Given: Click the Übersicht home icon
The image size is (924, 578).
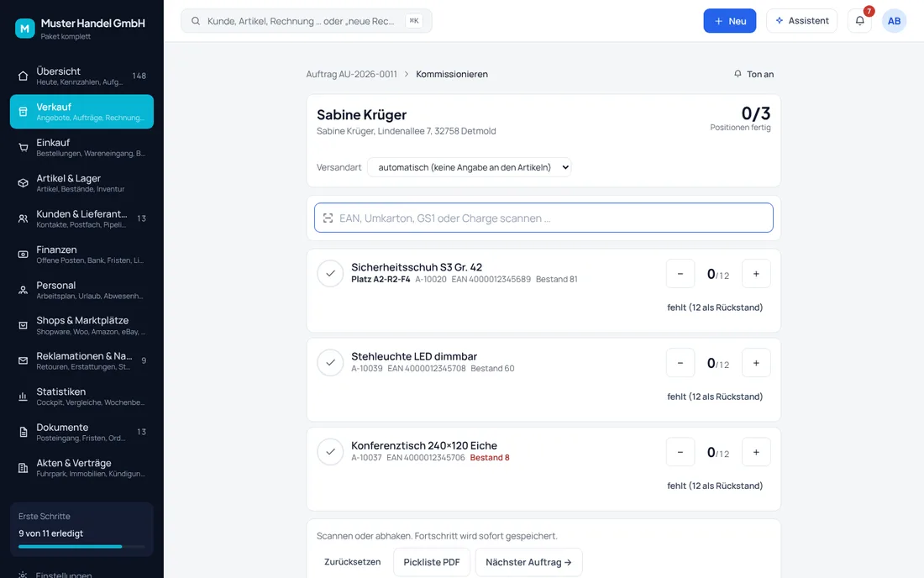Looking at the screenshot, I should [23, 76].
